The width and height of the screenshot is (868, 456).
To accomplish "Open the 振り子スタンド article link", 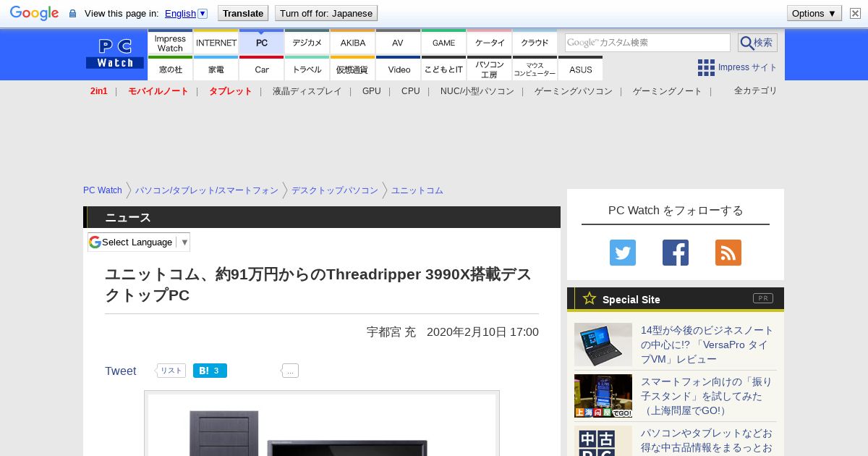I will (707, 396).
